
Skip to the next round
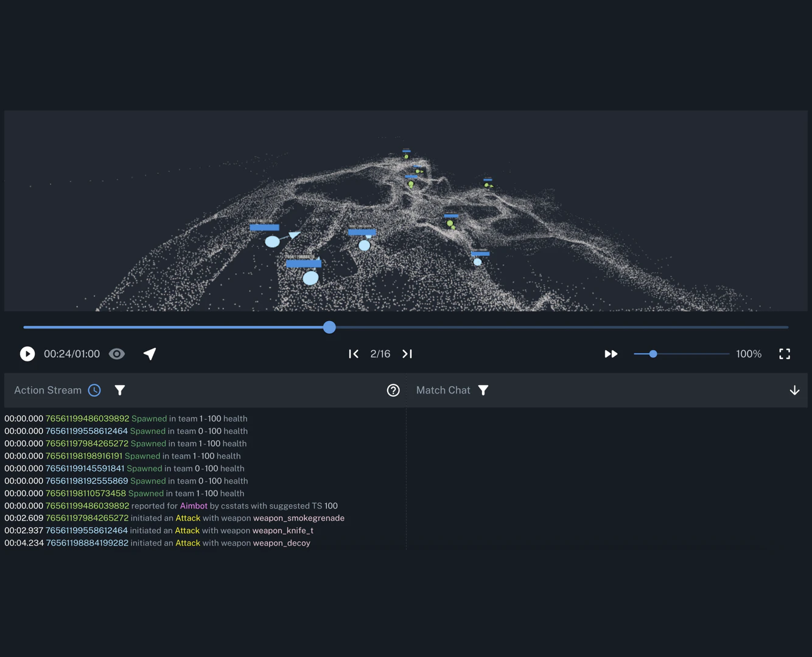tap(407, 353)
